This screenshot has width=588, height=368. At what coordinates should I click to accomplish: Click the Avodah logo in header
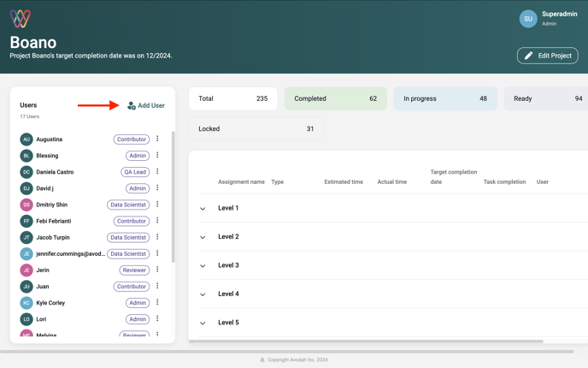(21, 18)
